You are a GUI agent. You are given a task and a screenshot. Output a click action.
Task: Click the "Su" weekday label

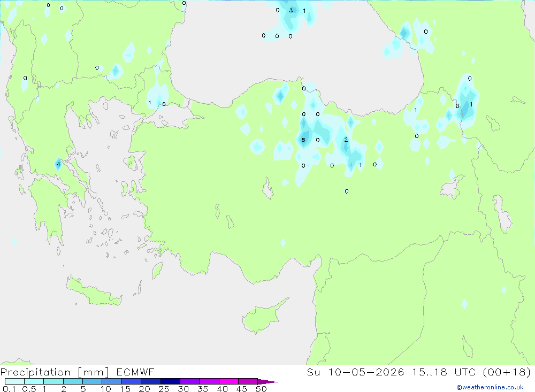pyautogui.click(x=314, y=372)
